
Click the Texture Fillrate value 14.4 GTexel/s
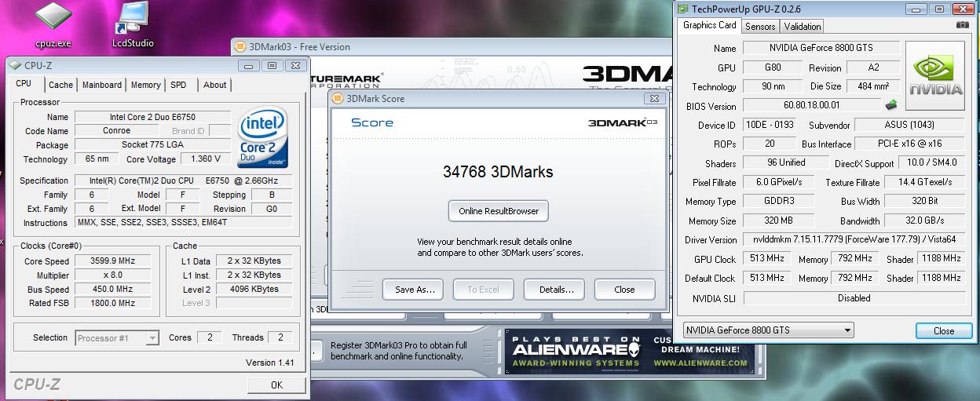pos(924,182)
